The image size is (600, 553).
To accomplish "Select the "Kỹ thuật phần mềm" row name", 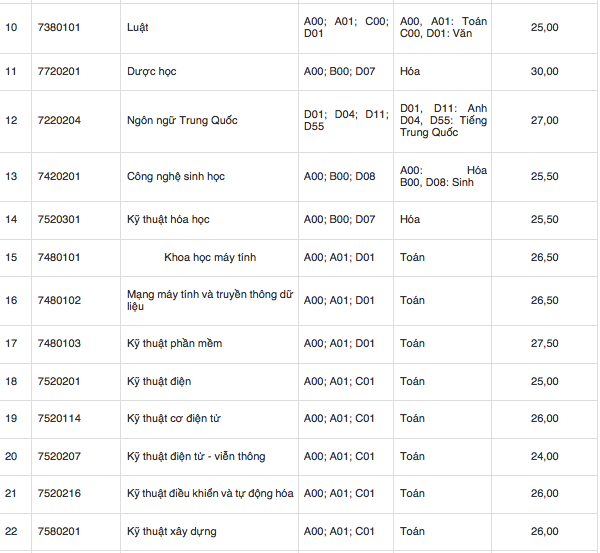I will [174, 343].
